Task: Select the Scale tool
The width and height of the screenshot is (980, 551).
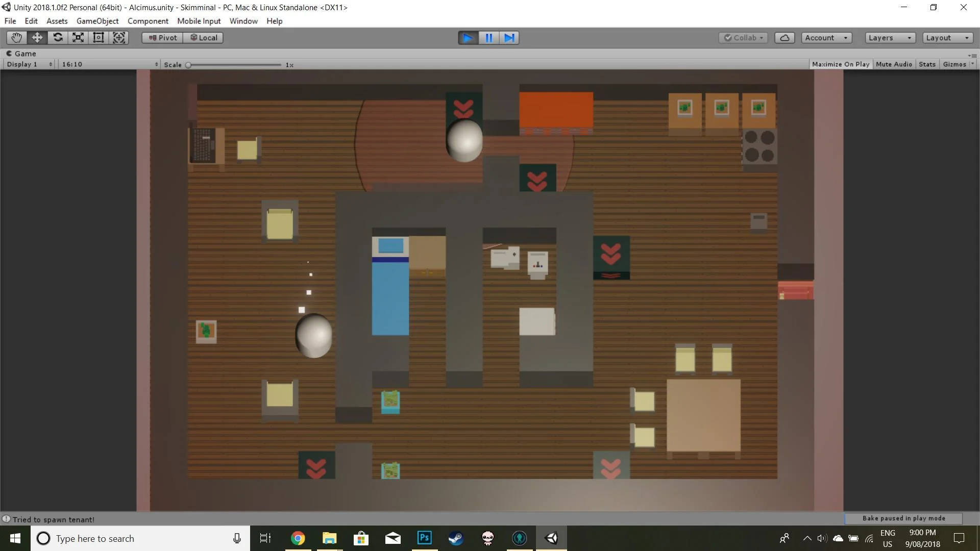Action: 78,38
